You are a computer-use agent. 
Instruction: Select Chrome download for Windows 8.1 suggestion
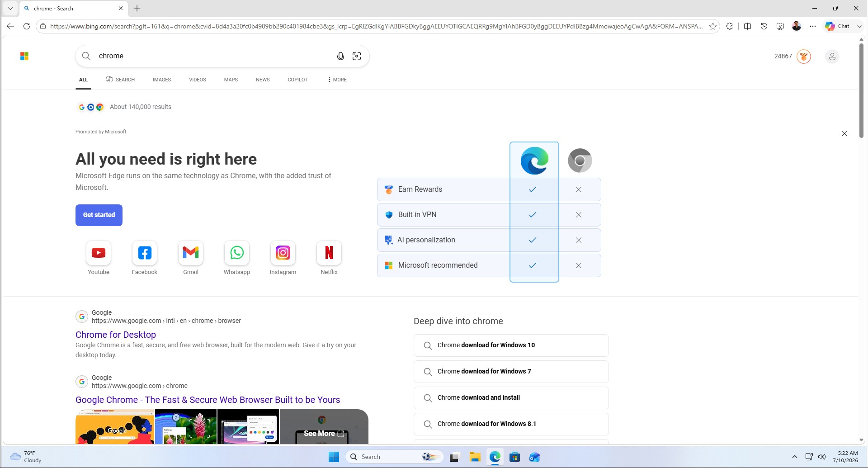coord(511,424)
